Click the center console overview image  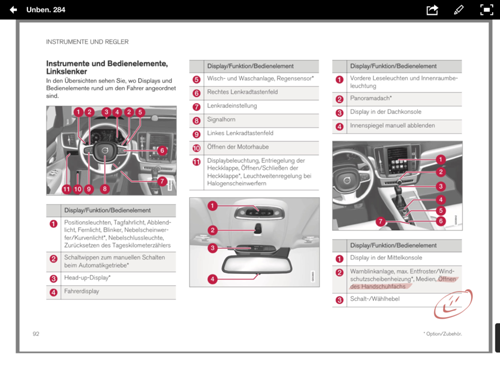click(x=397, y=186)
